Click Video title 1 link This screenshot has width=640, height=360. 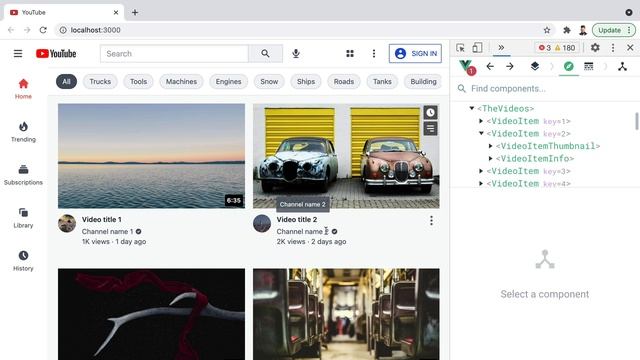pyautogui.click(x=101, y=220)
